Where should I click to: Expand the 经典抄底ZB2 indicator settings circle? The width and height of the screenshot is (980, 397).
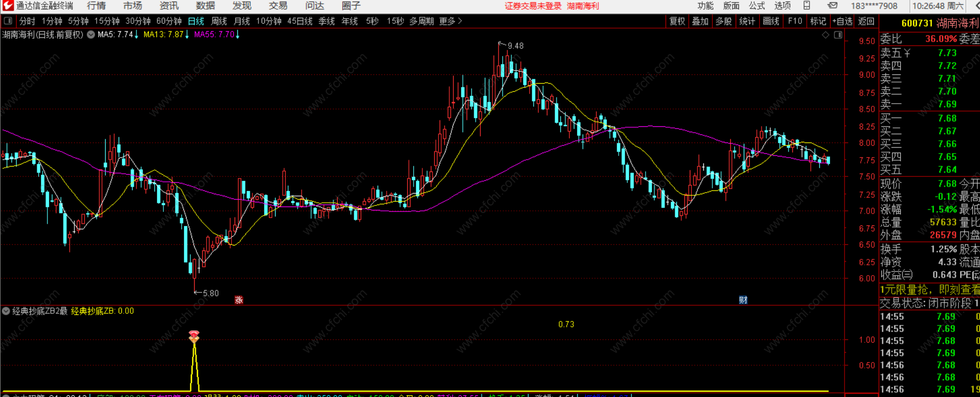coord(6,311)
